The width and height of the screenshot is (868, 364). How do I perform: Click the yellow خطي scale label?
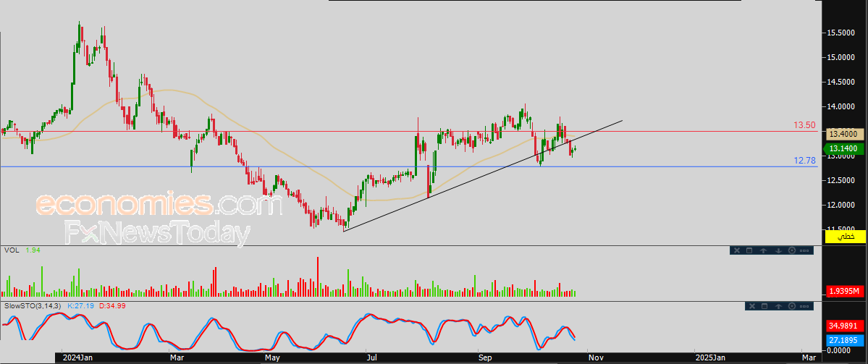[x=846, y=237]
